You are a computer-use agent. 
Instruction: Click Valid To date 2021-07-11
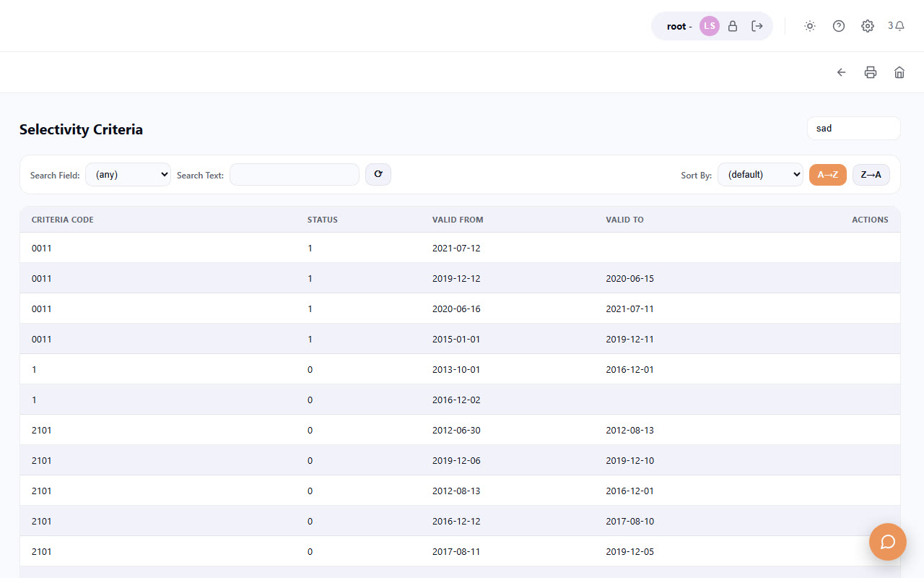coord(630,309)
